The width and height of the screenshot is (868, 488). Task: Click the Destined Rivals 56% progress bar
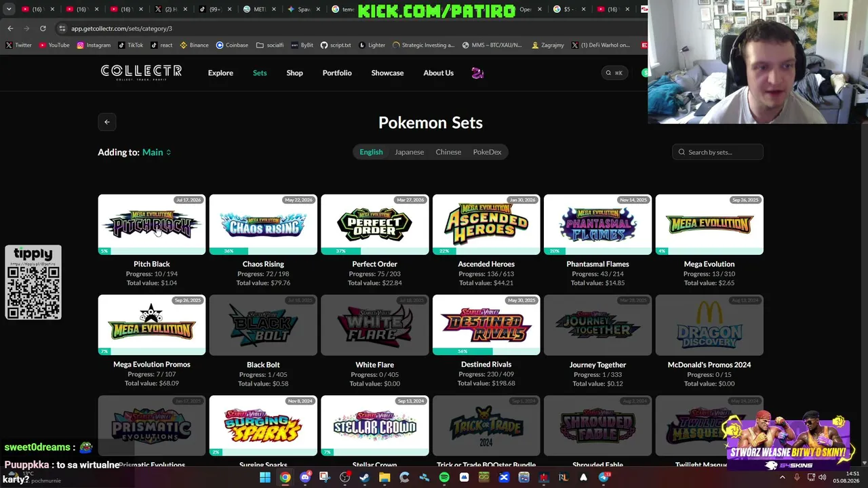click(x=486, y=351)
